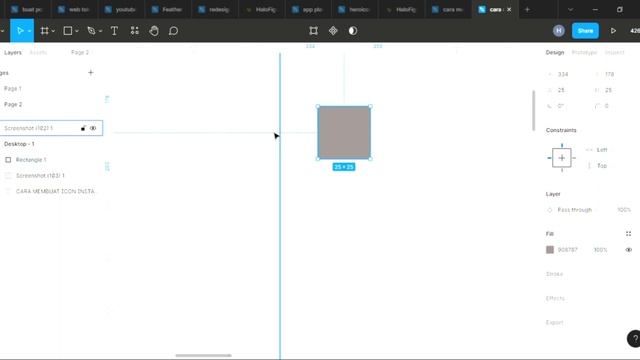Edit the Y position field 178
This screenshot has height=360, width=640.
coord(610,74)
